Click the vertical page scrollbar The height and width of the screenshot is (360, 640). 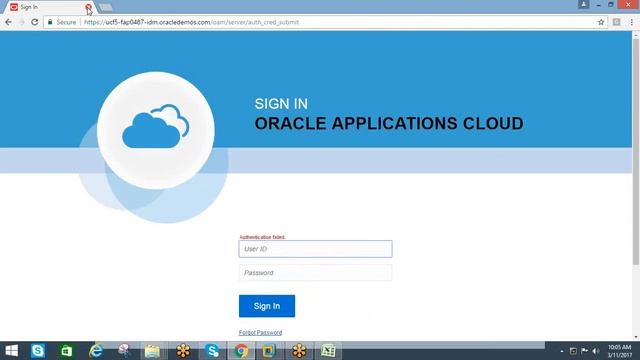coord(636,152)
